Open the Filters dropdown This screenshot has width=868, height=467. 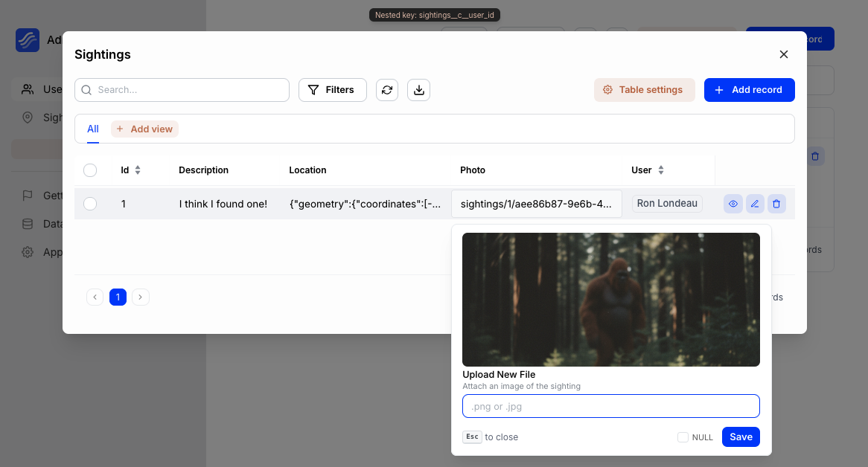tap(332, 89)
